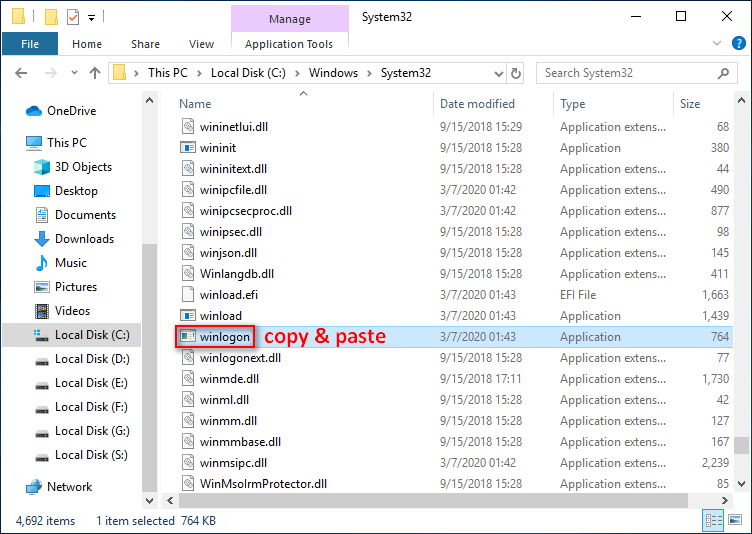The image size is (752, 534).
Task: Select winmsipc.dll in the file list
Action: (x=233, y=463)
